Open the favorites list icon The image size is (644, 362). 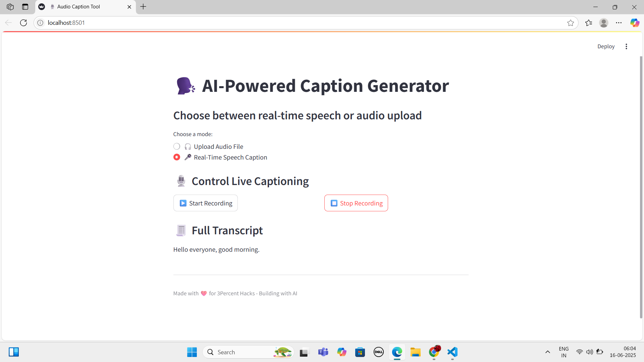589,23
